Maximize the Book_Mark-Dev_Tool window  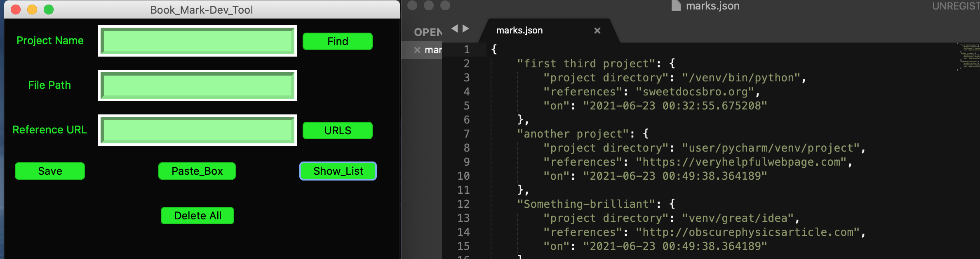[x=49, y=10]
